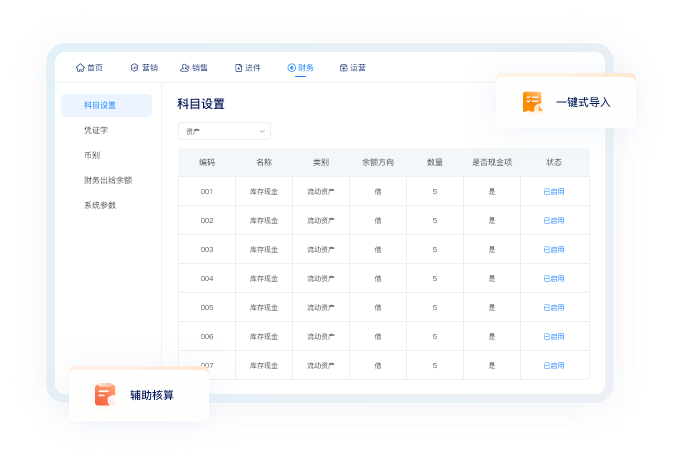Image resolution: width=681 pixels, height=467 pixels.
Task: Click the 余额方向 column header
Action: click(377, 162)
